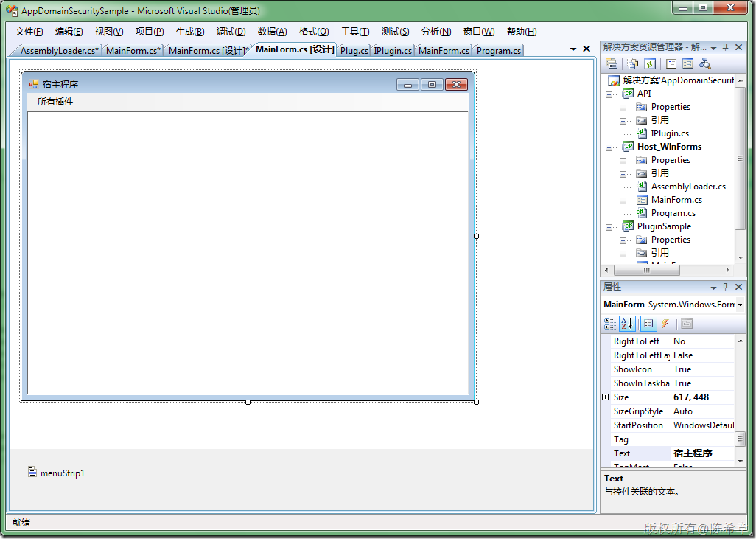Screen dimensions: 756x539
Task: Toggle Alphabetical sort in properties panel
Action: click(x=627, y=324)
